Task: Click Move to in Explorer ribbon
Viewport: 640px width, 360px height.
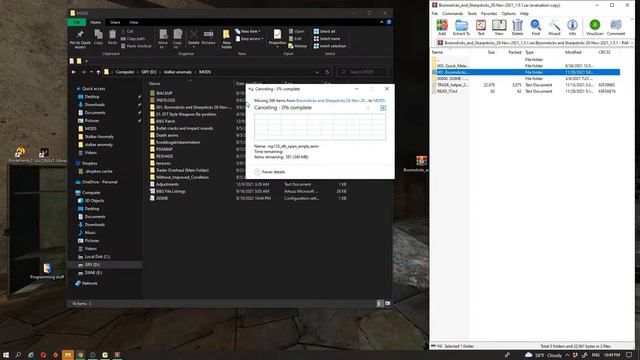Action: point(163,39)
